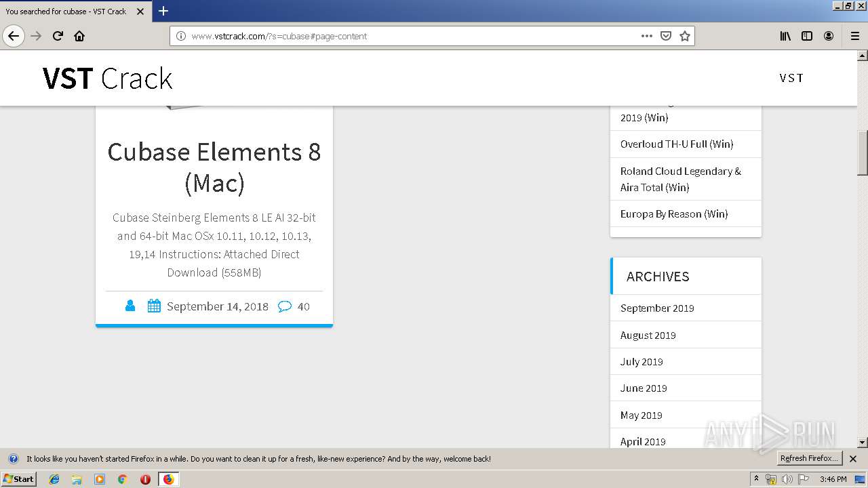The height and width of the screenshot is (488, 868).
Task: Click the vertical scrollbar thumb
Action: [863, 152]
